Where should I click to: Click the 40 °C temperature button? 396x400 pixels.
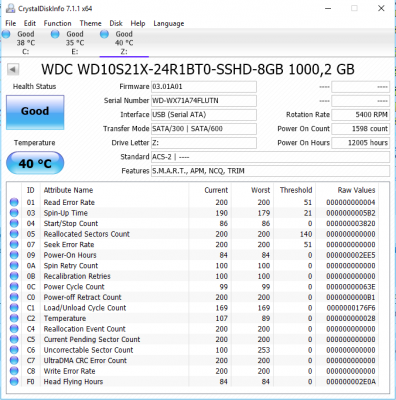click(35, 163)
